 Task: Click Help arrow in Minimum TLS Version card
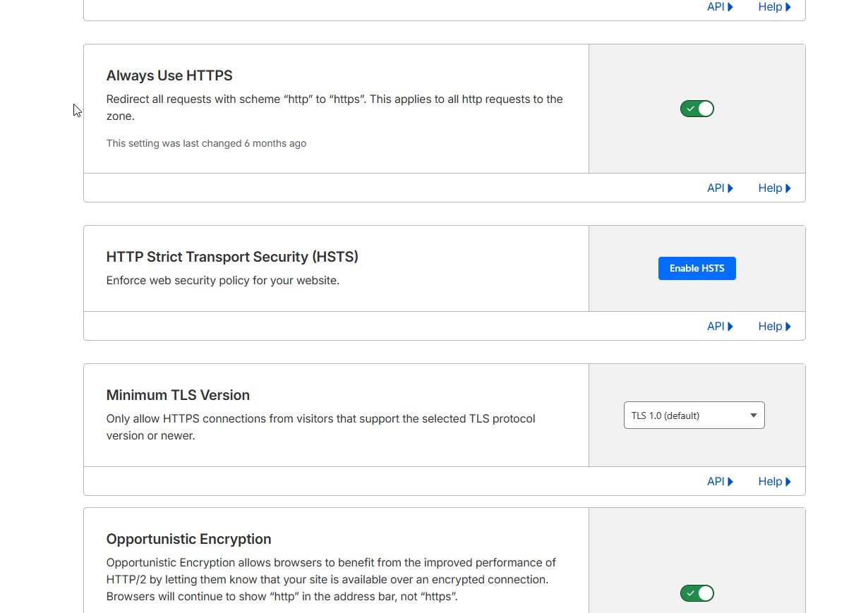click(x=788, y=482)
